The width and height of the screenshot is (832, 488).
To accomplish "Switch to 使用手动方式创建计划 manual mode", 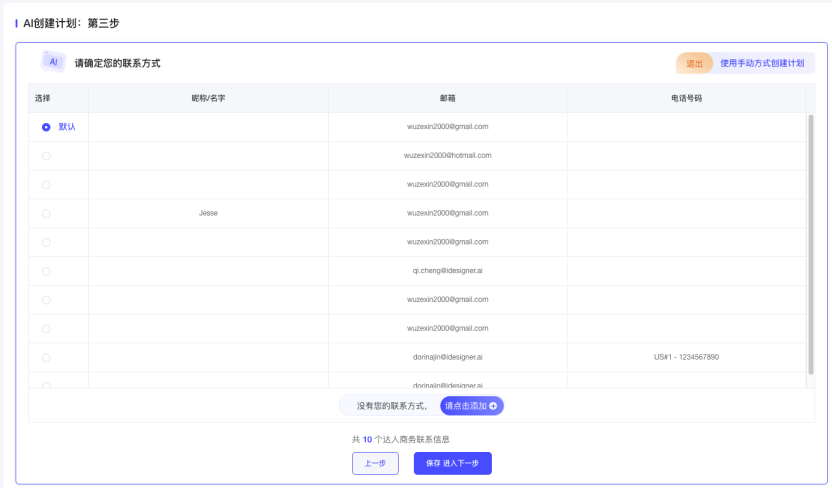I will pyautogui.click(x=761, y=63).
